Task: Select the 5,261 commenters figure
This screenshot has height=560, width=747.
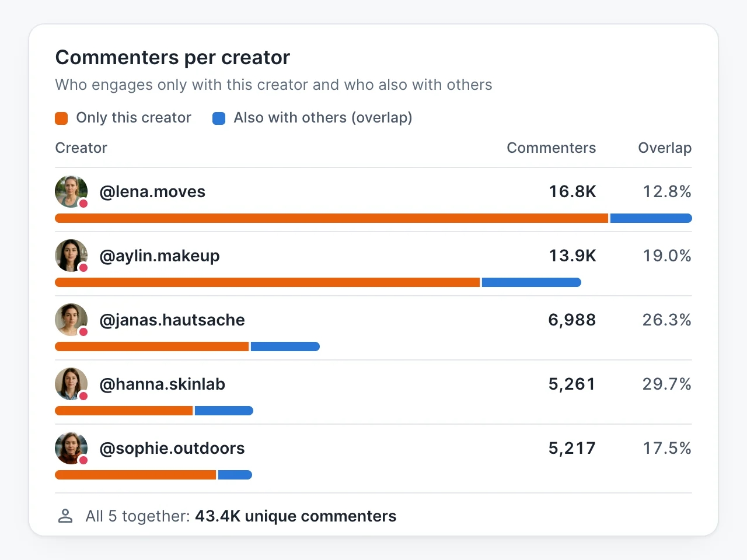Action: pyautogui.click(x=572, y=384)
